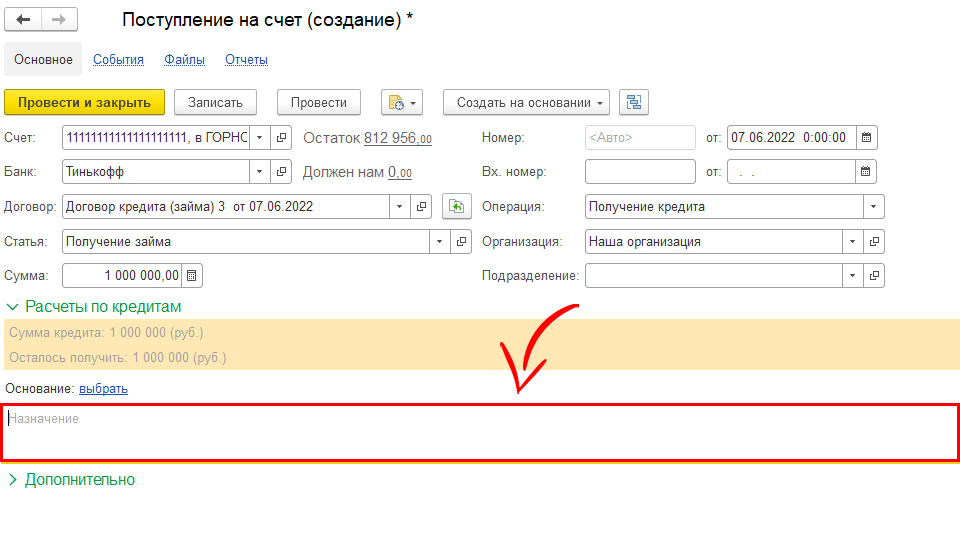The image size is (960, 540).
Task: Open the Банк record with open-form icon
Action: pos(282,172)
